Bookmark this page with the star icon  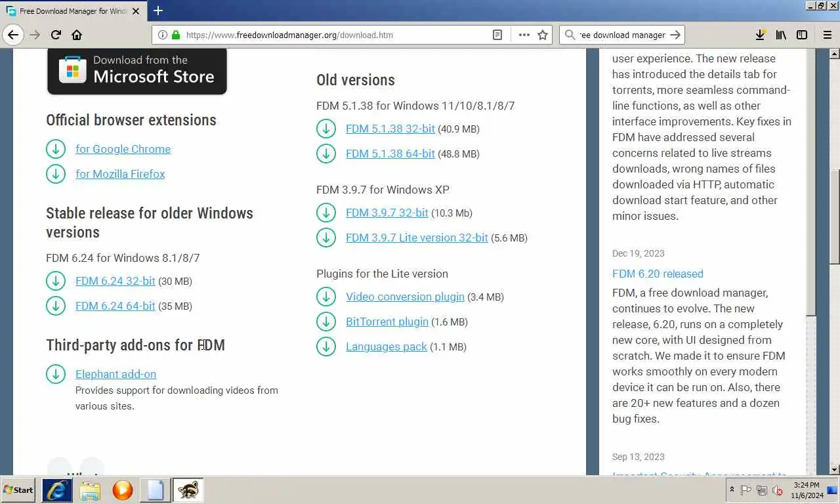pyautogui.click(x=543, y=35)
